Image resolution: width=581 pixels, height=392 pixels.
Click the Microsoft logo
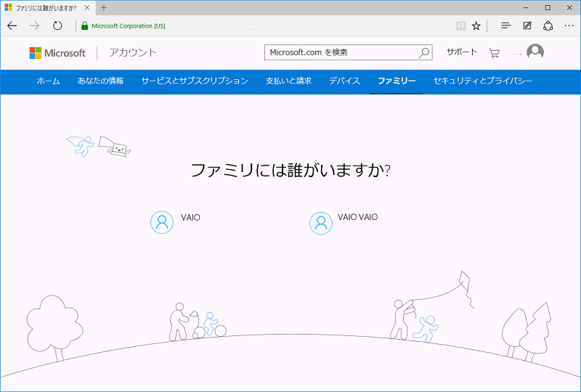coord(57,53)
